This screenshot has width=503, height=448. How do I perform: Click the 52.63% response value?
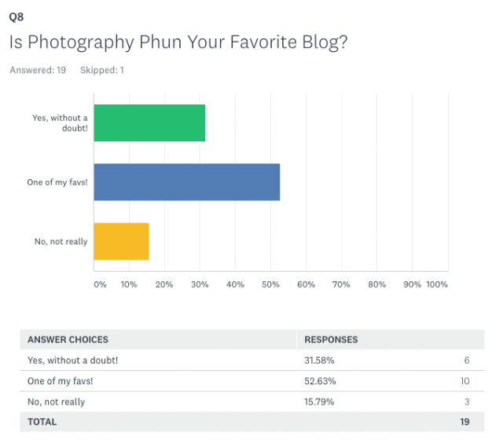coord(320,381)
